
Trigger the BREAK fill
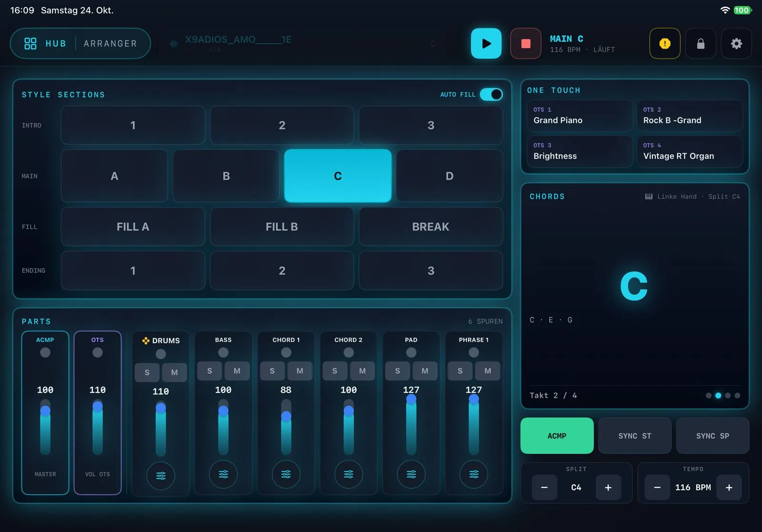click(431, 227)
